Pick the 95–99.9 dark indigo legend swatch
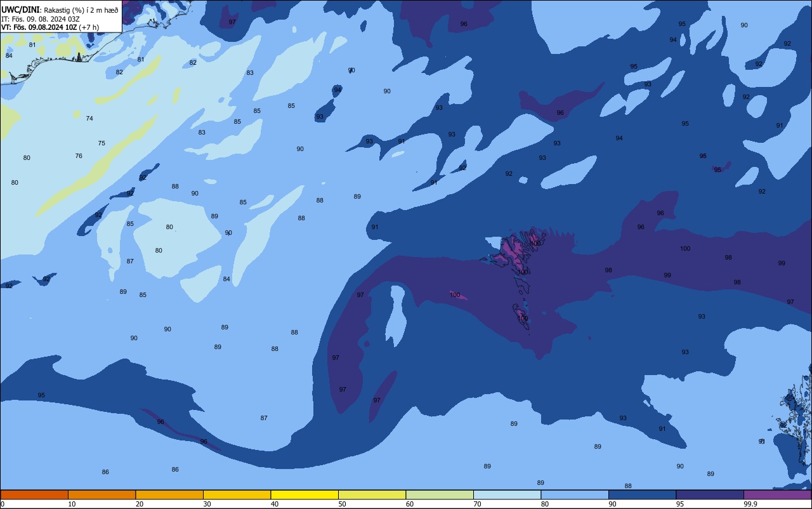The image size is (812, 509). point(710,494)
